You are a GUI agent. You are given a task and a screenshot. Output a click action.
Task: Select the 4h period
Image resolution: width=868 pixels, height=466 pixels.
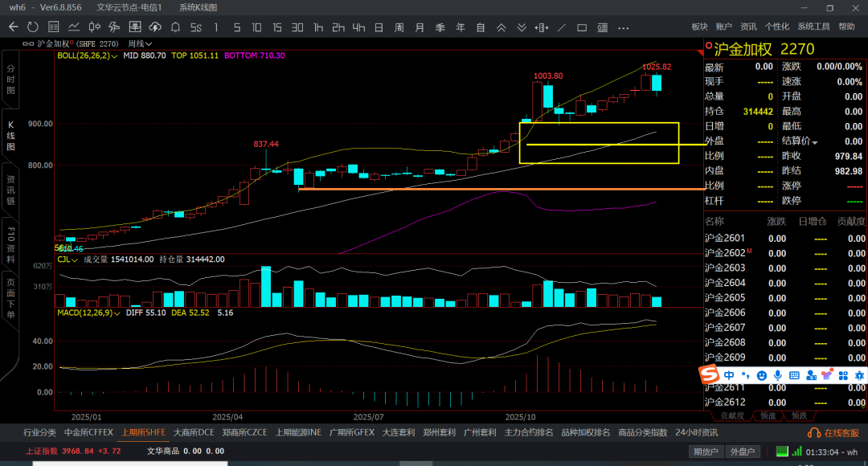tap(358, 27)
